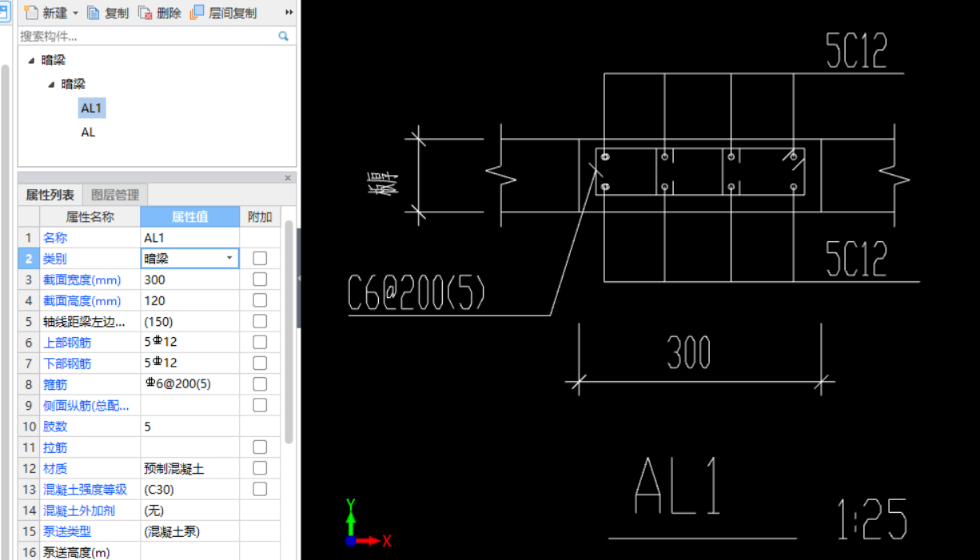Click the 轴线距梁左边 value (150)
This screenshot has height=560, width=980.
pos(189,321)
